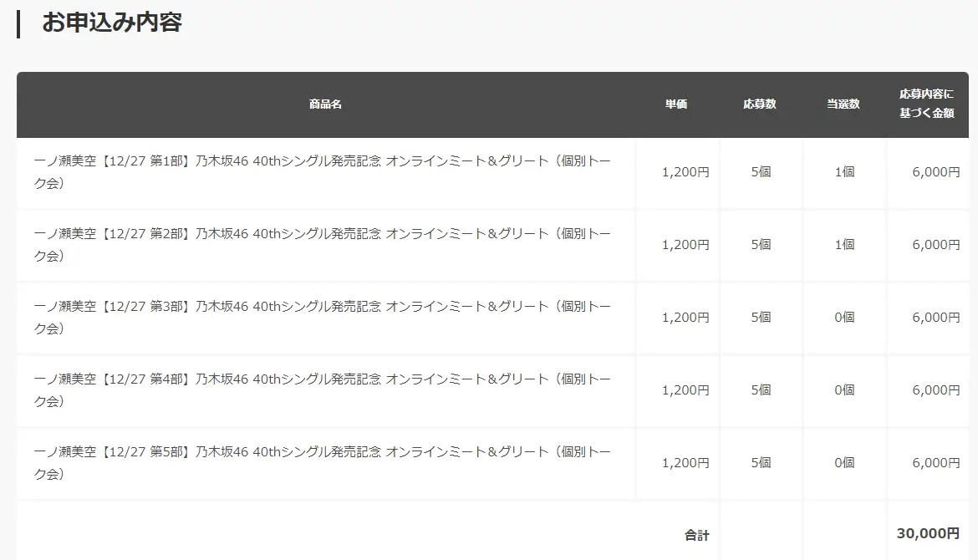Click the 第4部 product name text

322,390
